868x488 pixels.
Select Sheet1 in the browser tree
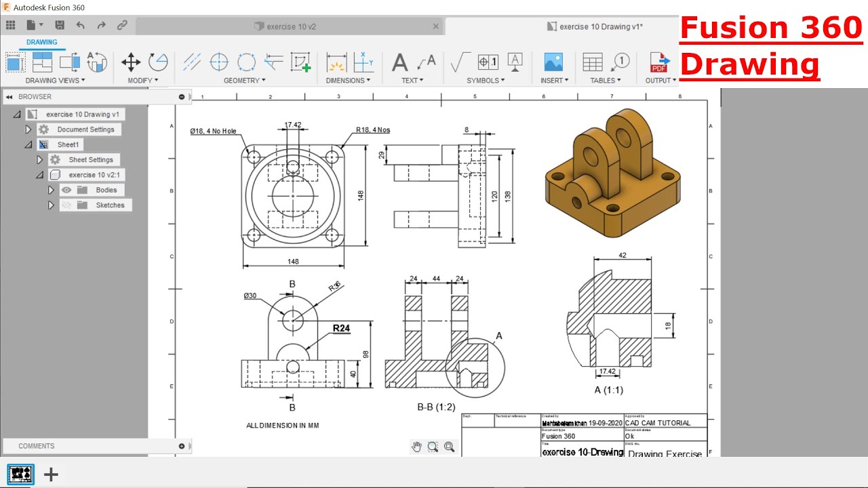coord(68,144)
